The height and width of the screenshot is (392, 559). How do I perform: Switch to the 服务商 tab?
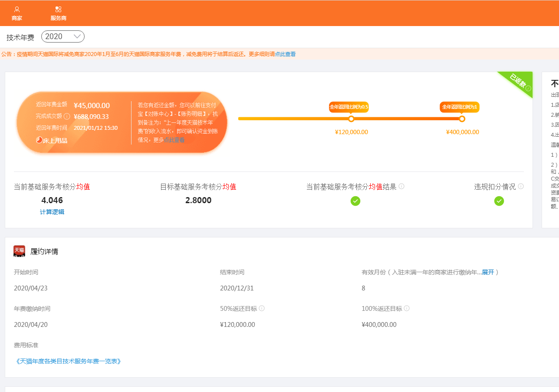point(58,13)
